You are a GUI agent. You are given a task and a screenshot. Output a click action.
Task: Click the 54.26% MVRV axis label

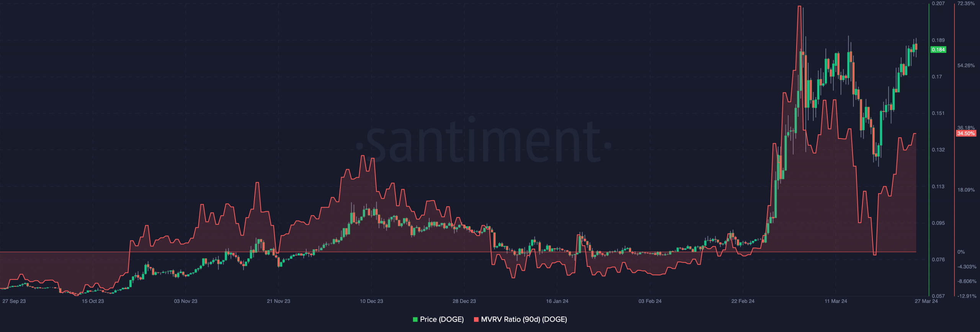(x=966, y=65)
